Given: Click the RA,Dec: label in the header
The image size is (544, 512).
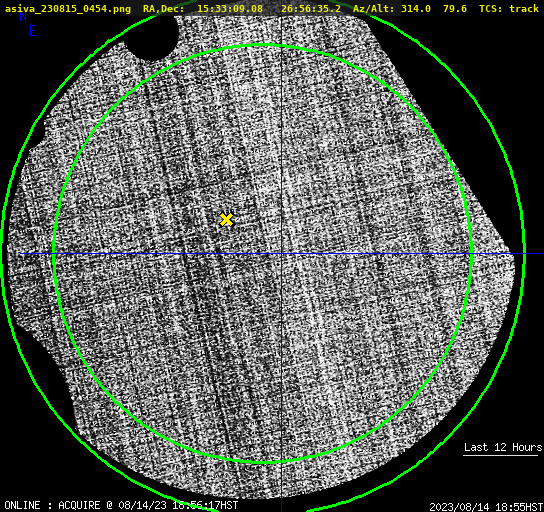Looking at the screenshot, I should point(163,8).
